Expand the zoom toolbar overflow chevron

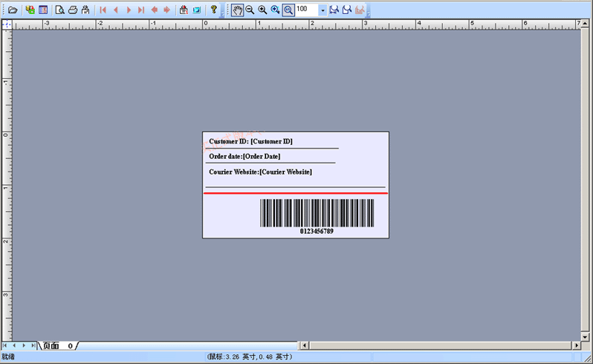368,13
